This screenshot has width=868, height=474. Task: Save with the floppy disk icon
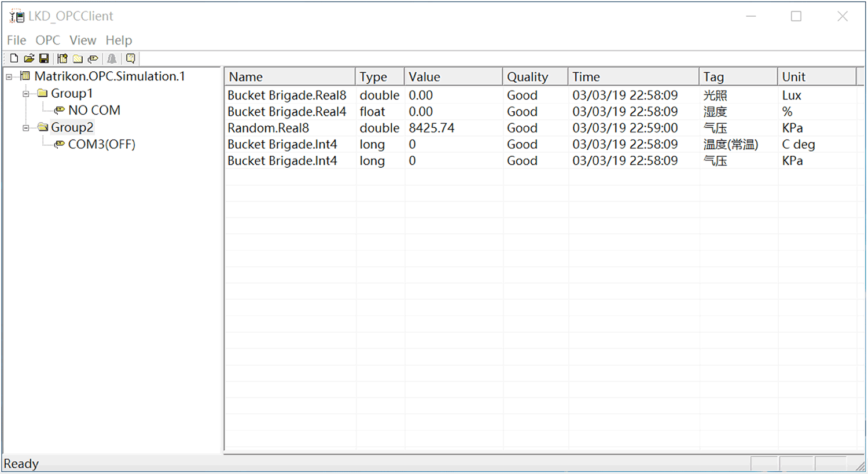[x=44, y=58]
